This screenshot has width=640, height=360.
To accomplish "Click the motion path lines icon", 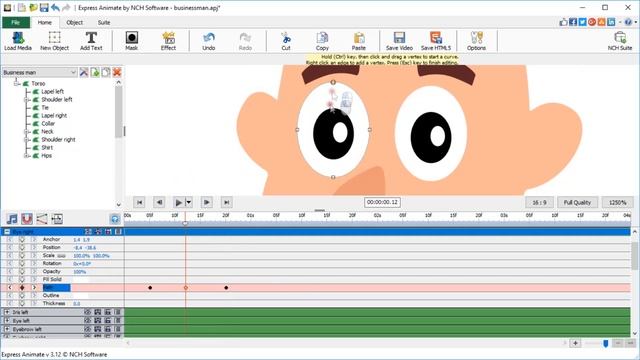I will [42, 219].
